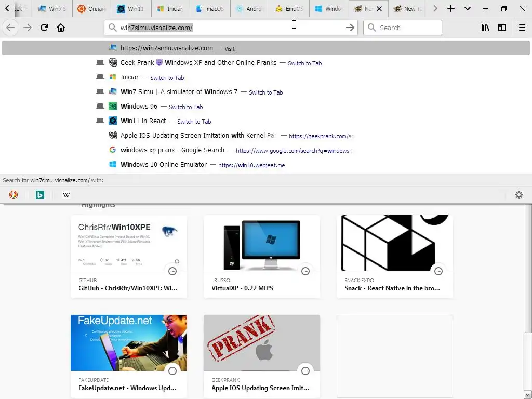Search with the DuckDuckGo icon
Image resolution: width=532 pixels, height=399 pixels.
click(14, 195)
